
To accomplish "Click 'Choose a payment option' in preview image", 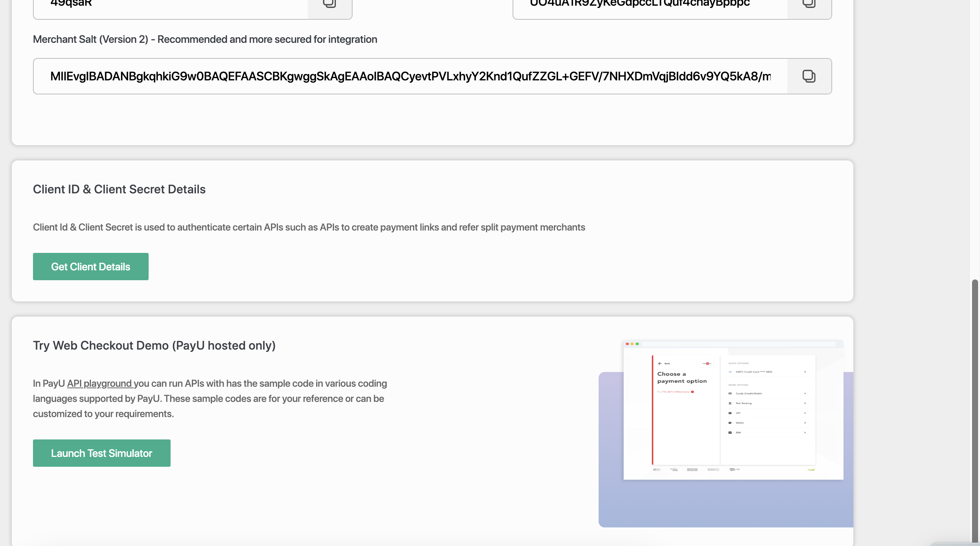I will (x=682, y=377).
